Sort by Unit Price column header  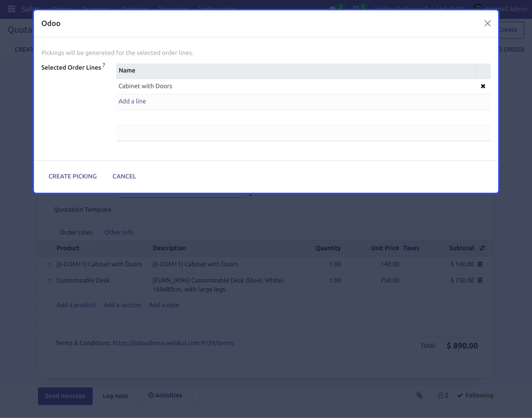(385, 248)
